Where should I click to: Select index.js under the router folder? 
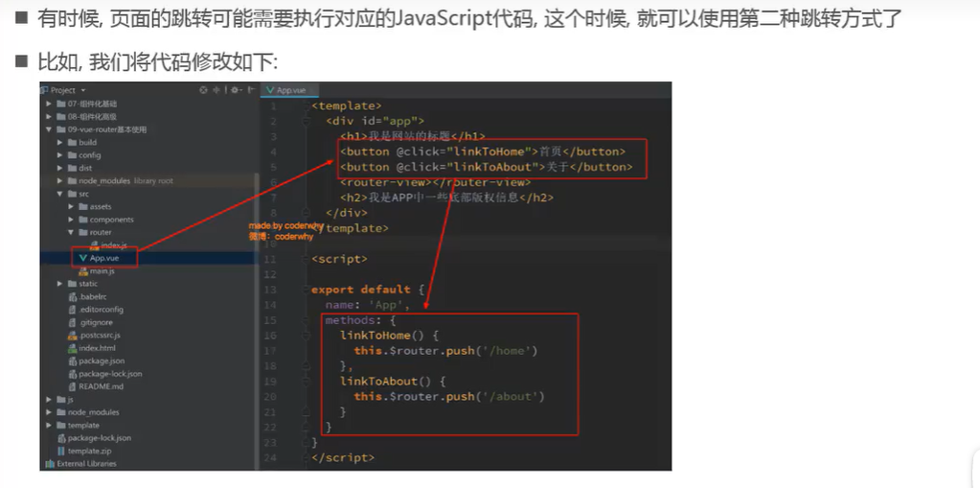coord(114,245)
